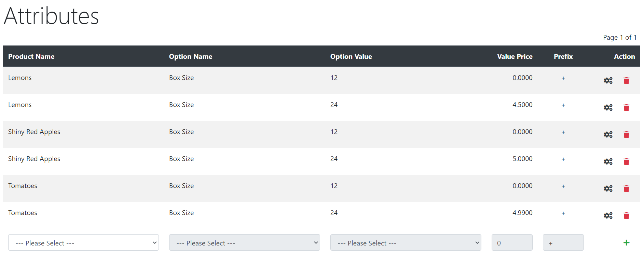Open settings for Tomatoes Box Size 24
Image resolution: width=644 pixels, height=266 pixels.
pyautogui.click(x=608, y=215)
